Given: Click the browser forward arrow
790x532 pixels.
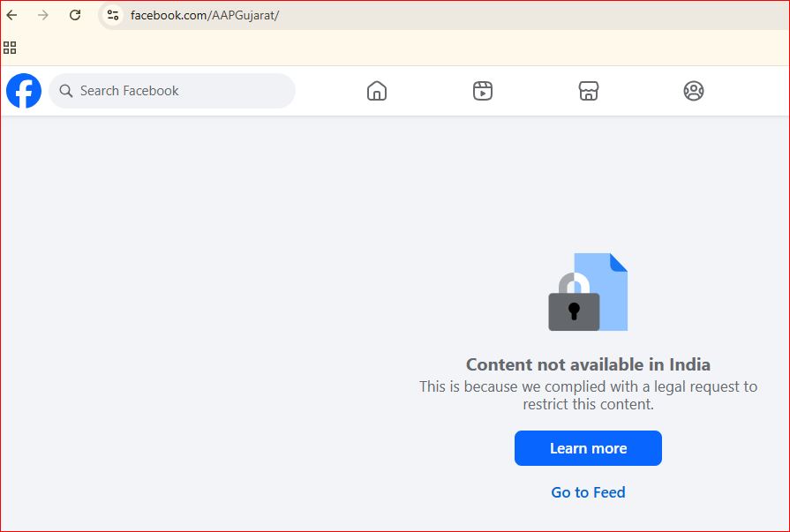Looking at the screenshot, I should pyautogui.click(x=43, y=15).
